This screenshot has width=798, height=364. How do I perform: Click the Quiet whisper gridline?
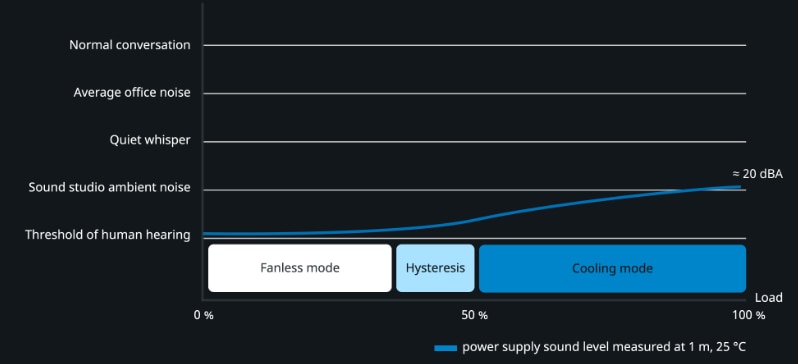474,142
